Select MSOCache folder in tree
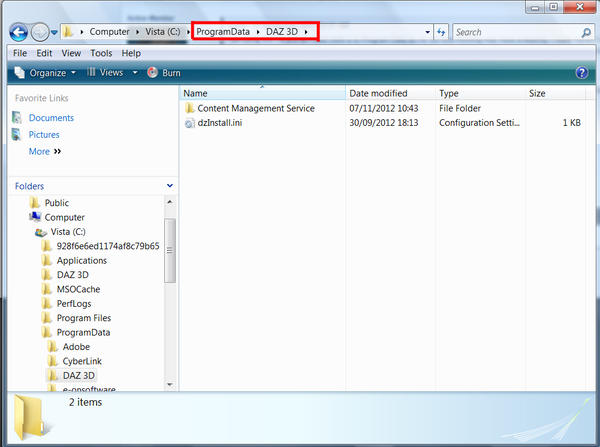 point(78,289)
